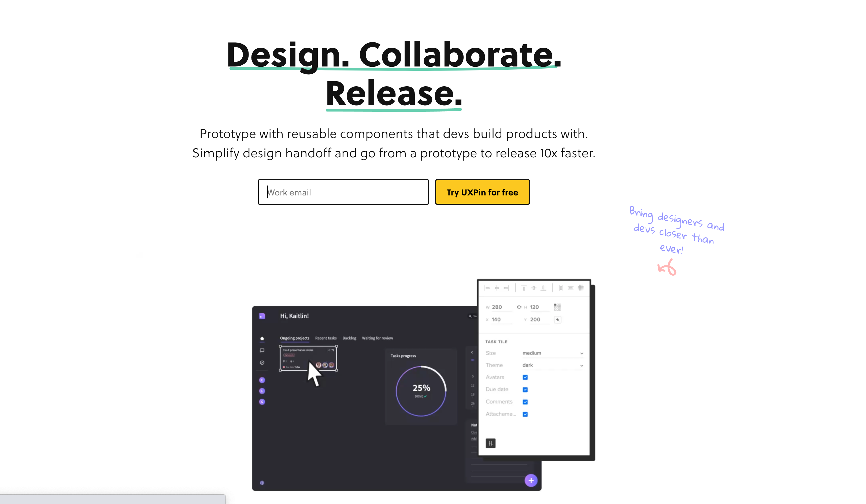Align bottom edges in properties toolbar
Image resolution: width=866 pixels, height=504 pixels.
click(543, 288)
